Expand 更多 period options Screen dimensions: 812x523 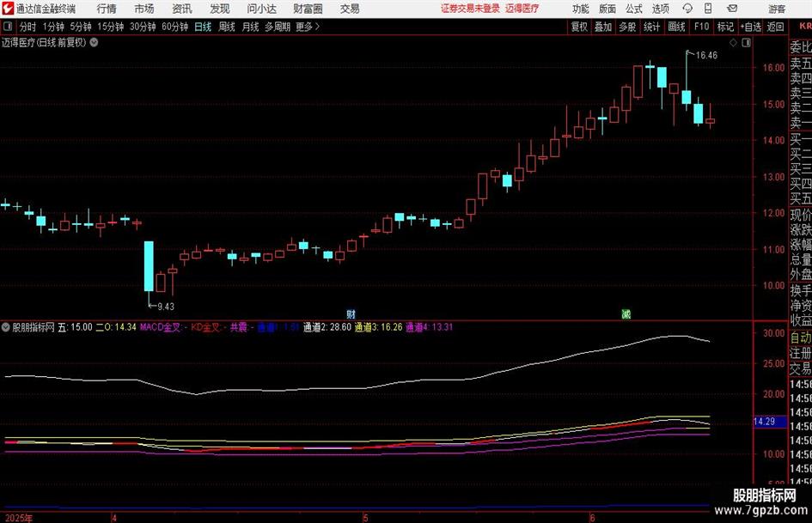pyautogui.click(x=308, y=27)
